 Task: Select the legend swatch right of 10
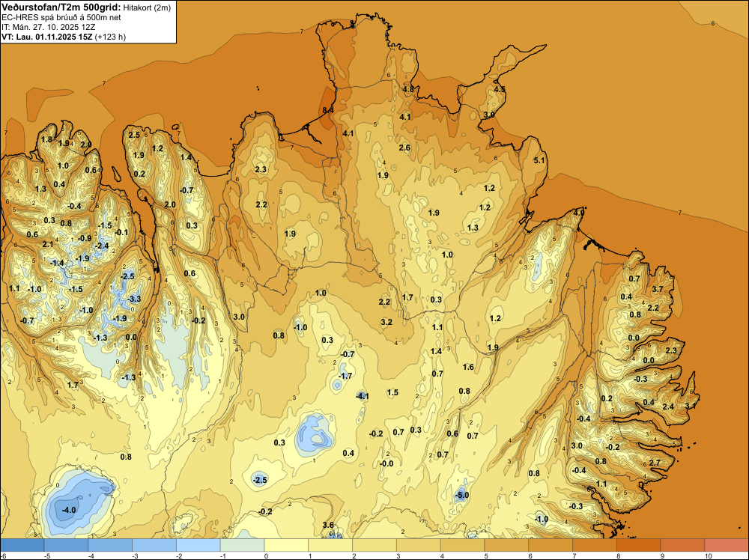(x=727, y=545)
